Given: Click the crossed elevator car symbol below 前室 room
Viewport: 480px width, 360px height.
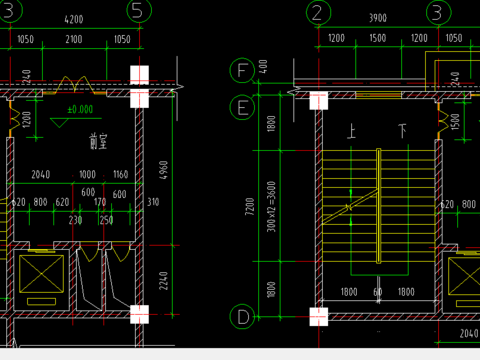Looking at the screenshot, I should point(41,274).
